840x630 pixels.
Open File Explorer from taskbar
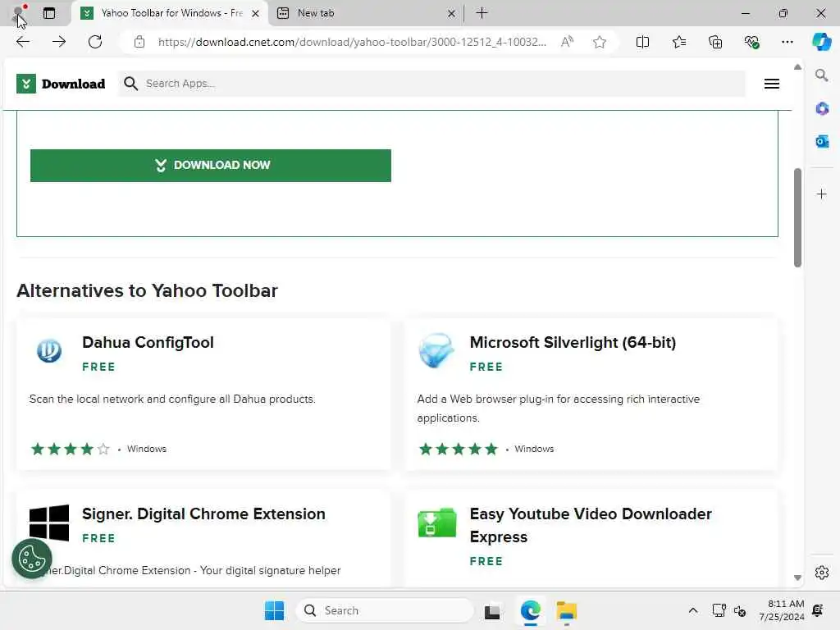point(566,610)
